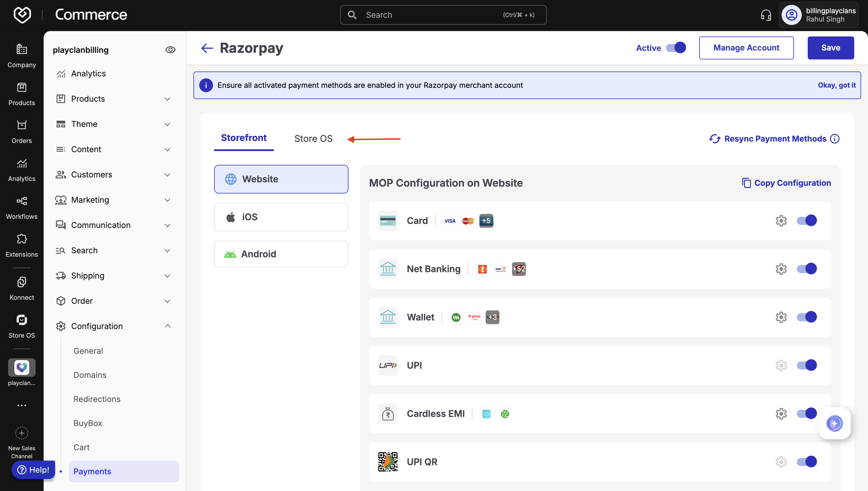The image size is (868, 491).
Task: Click Copy Configuration link
Action: click(x=786, y=183)
